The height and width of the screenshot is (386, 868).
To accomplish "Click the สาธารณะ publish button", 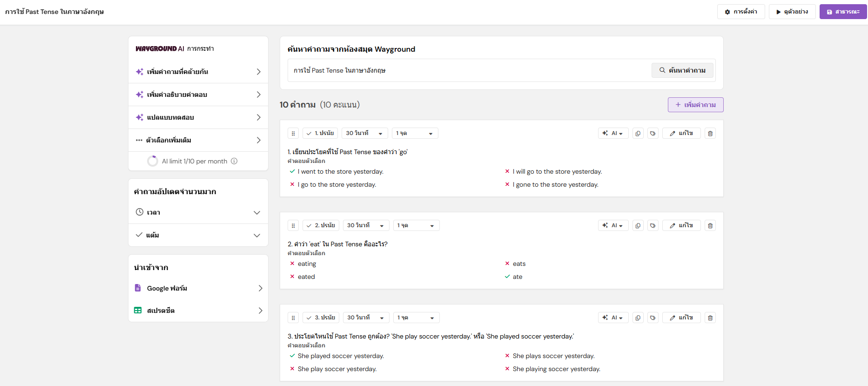I will [x=842, y=12].
